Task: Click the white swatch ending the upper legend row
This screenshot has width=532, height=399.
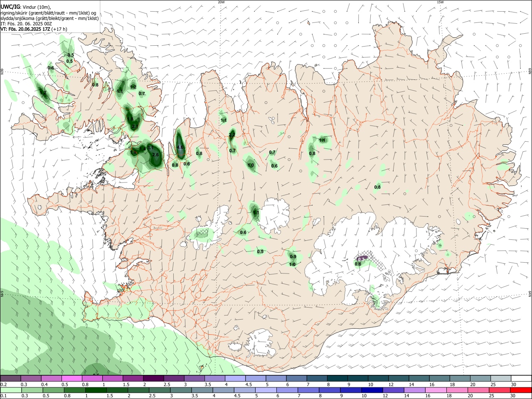Action: pyautogui.click(x=521, y=379)
